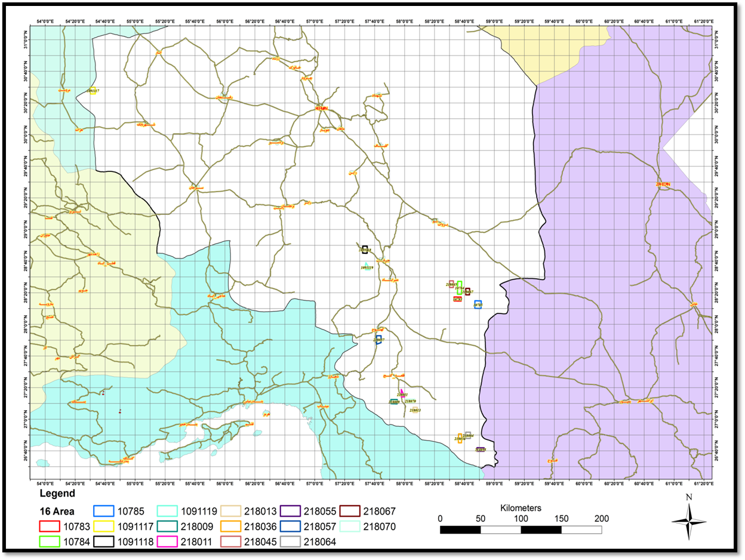Click the north arrow compass symbol
This screenshot has width=745, height=560.
(689, 521)
